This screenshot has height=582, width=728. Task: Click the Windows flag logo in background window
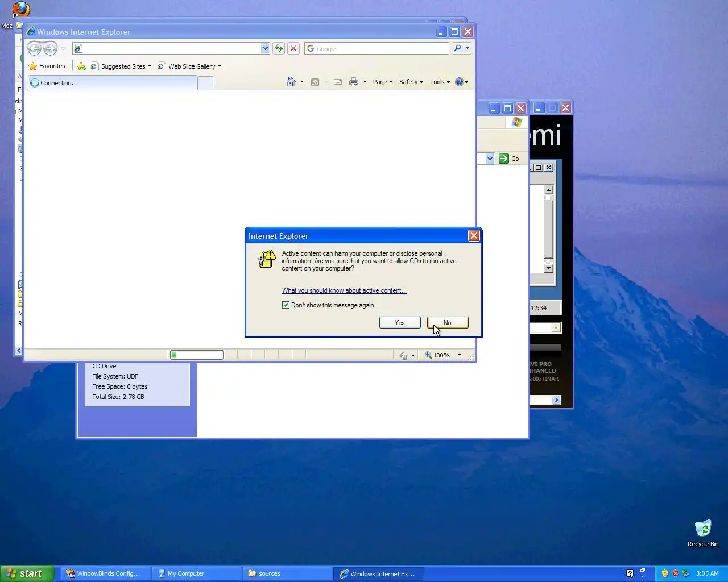point(516,122)
